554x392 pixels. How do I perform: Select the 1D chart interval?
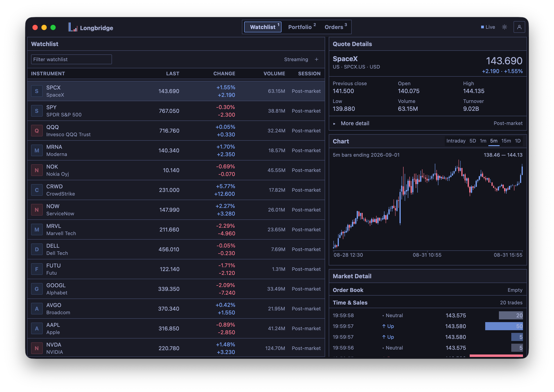click(x=517, y=141)
